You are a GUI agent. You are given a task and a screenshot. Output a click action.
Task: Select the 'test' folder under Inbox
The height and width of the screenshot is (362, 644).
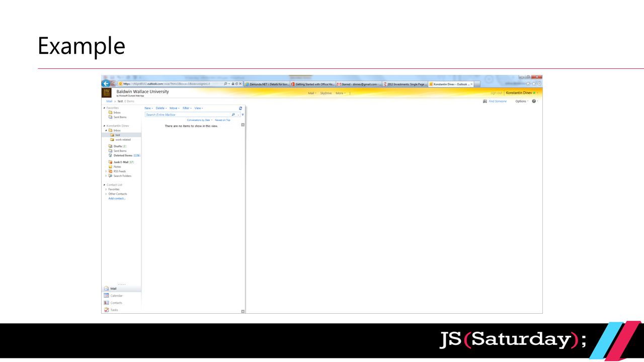coord(117,135)
